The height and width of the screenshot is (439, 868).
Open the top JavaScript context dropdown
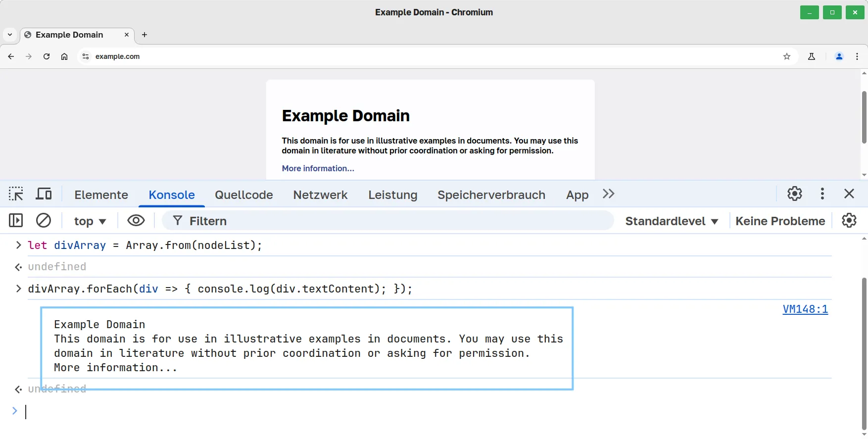(x=90, y=221)
